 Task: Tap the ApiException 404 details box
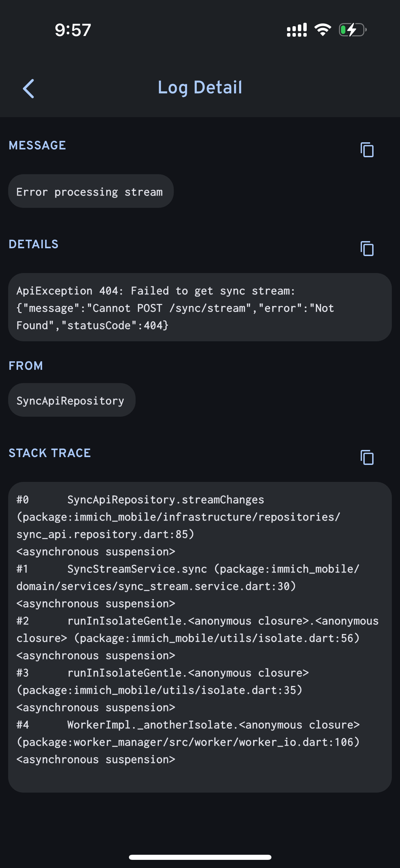click(x=200, y=308)
